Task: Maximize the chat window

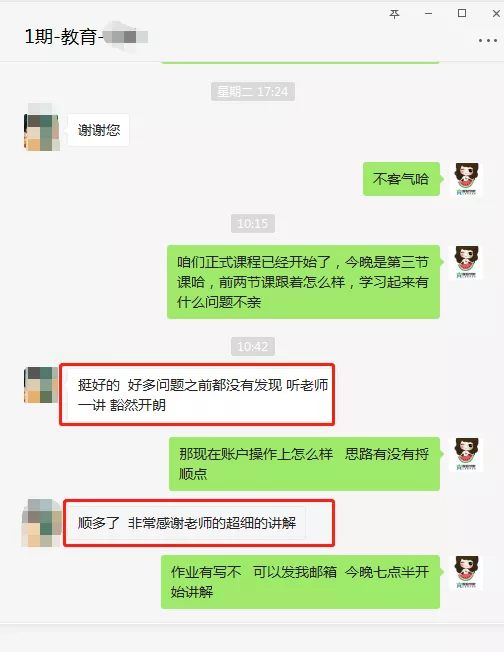Action: 462,13
